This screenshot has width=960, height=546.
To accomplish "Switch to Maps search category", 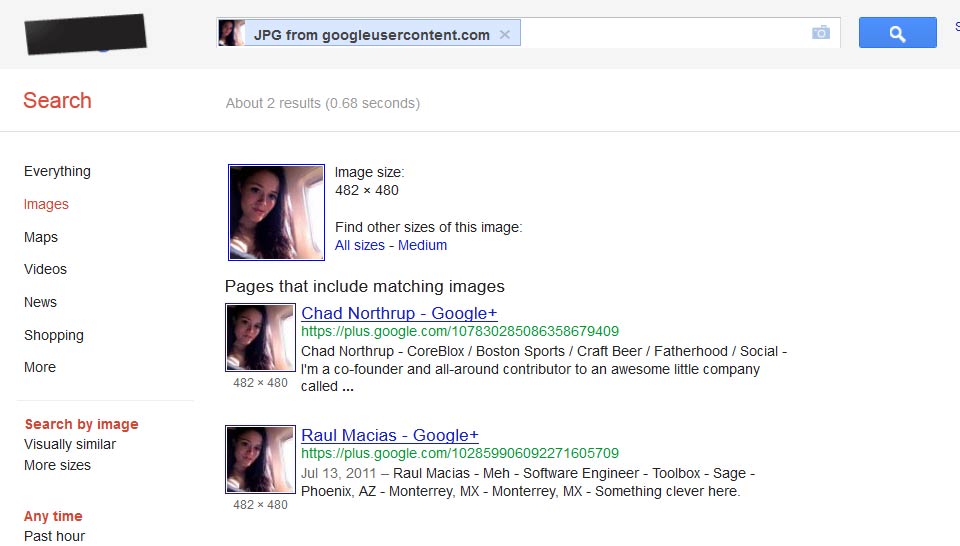I will (41, 237).
